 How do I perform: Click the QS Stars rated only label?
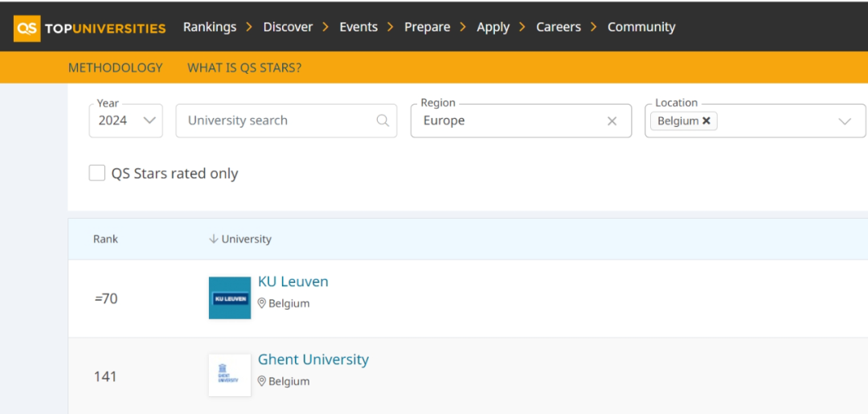(174, 174)
